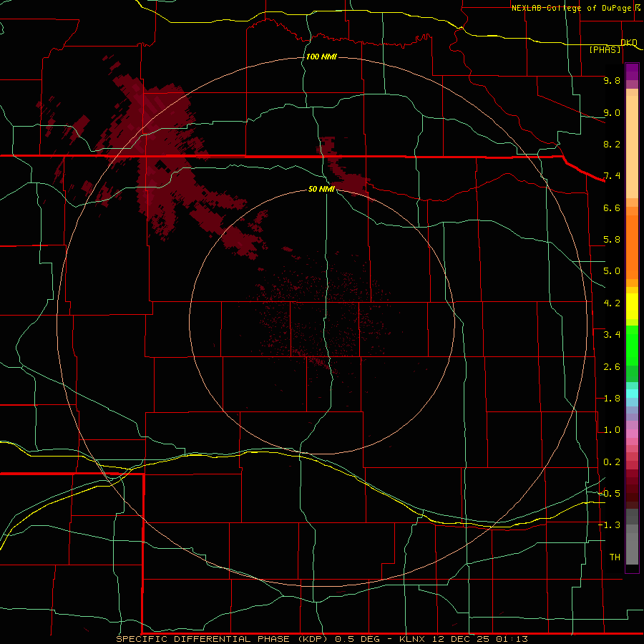Click the 8.2 value on color scale

(x=612, y=144)
